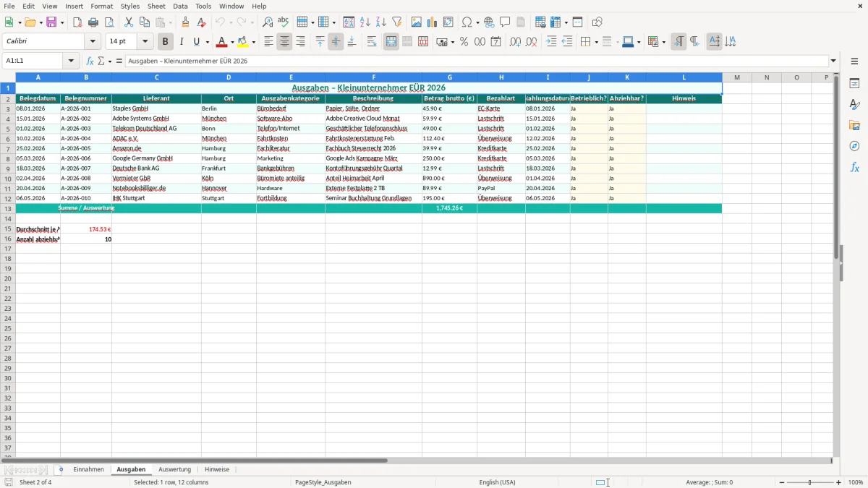Open the Data menu
868x488 pixels.
pyautogui.click(x=180, y=6)
